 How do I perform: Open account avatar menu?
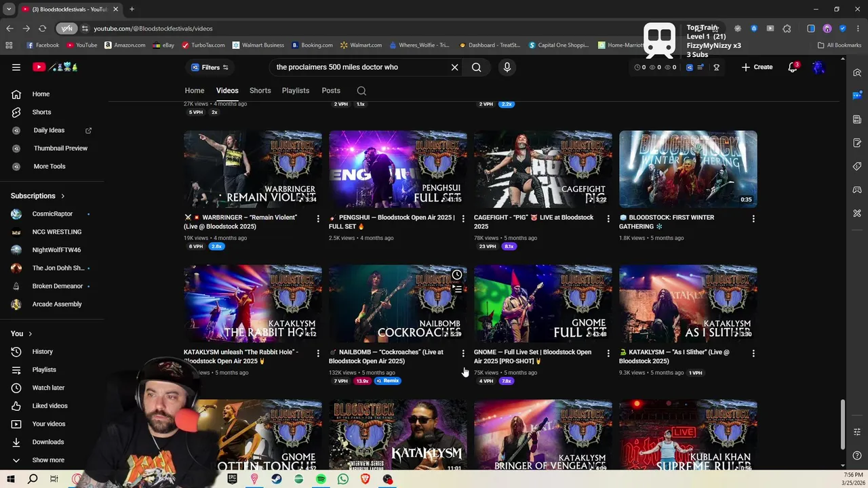point(818,67)
